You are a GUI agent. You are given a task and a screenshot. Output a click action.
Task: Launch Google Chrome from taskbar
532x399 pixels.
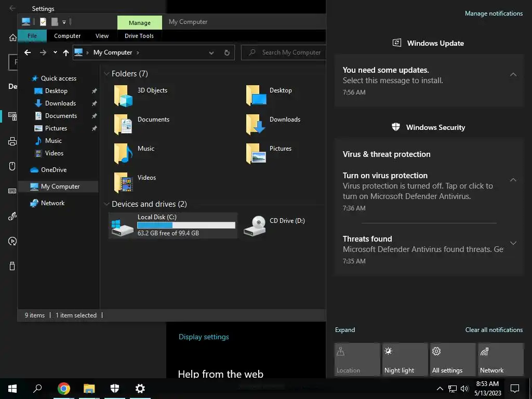click(63, 389)
